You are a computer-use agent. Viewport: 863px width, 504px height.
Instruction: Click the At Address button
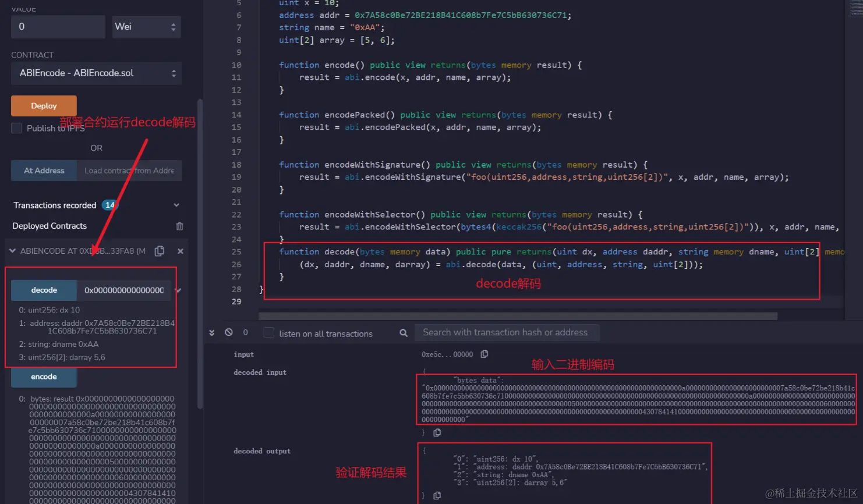pyautogui.click(x=44, y=171)
